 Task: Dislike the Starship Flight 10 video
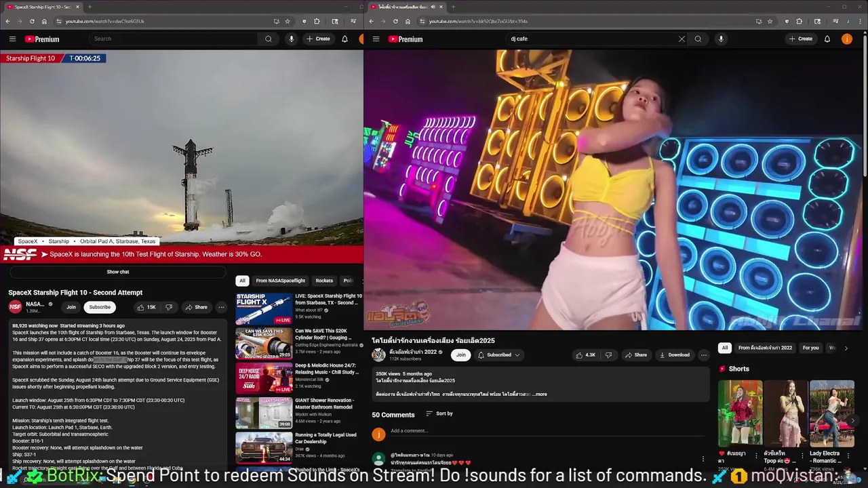tap(169, 307)
